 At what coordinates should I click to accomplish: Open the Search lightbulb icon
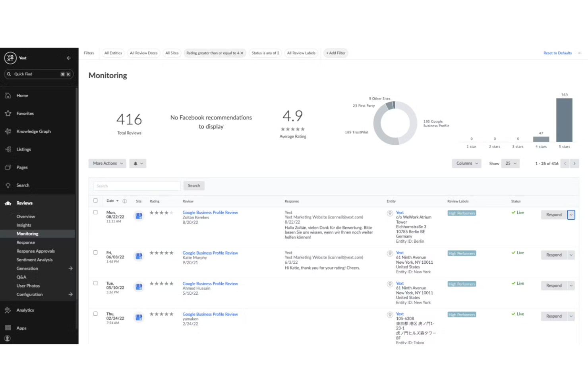(x=8, y=185)
